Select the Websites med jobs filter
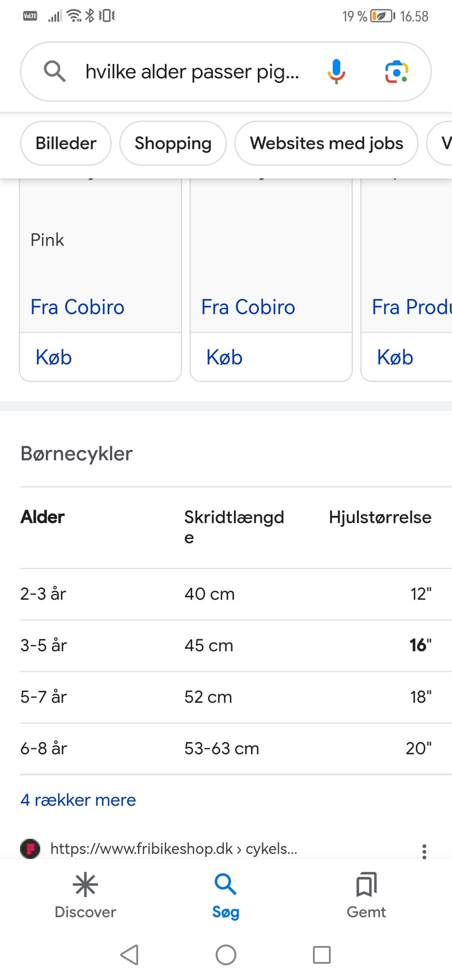 (326, 143)
